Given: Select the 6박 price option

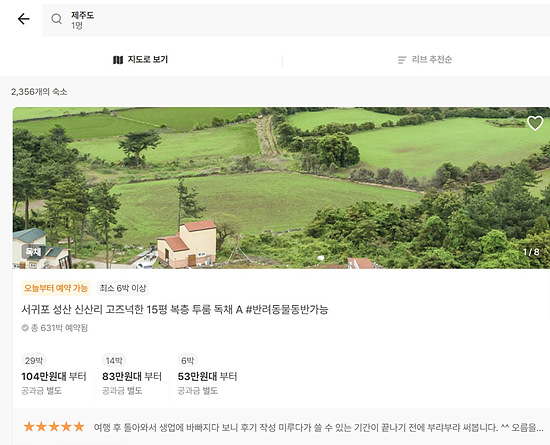Looking at the screenshot, I should (187, 360).
